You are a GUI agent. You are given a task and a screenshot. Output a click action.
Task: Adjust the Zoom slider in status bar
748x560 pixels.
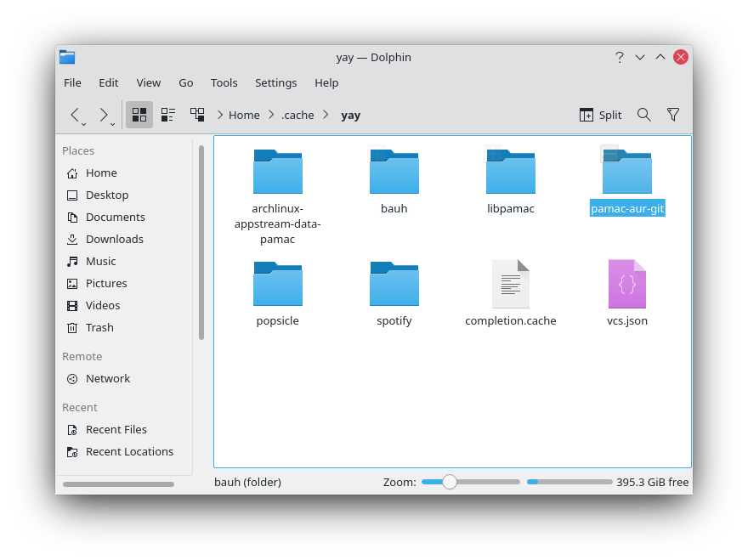coord(450,482)
